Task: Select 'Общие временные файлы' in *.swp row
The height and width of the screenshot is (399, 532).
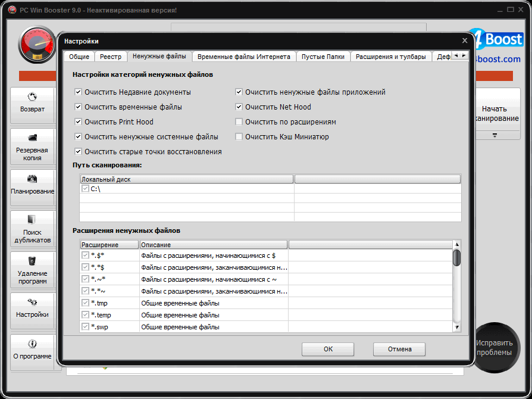Action: (x=180, y=327)
